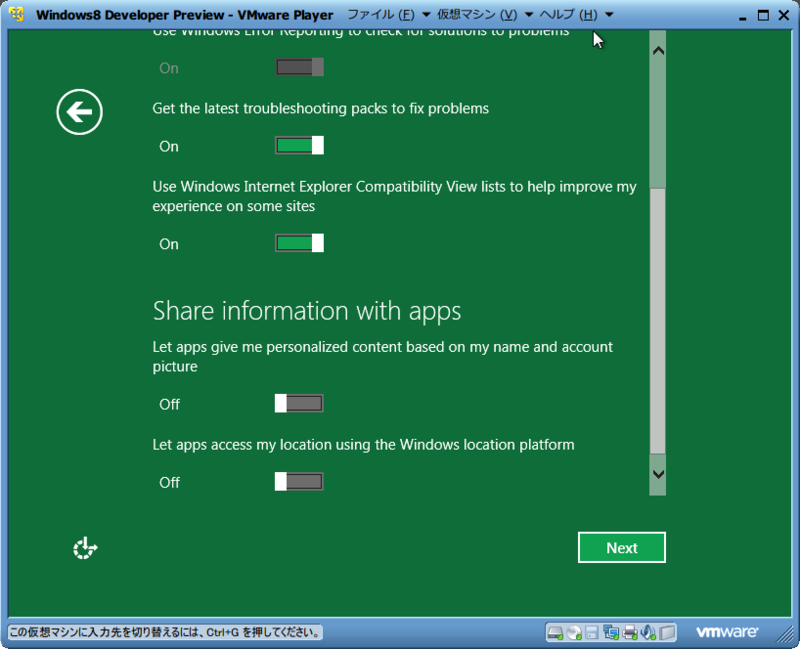
Task: Click the floppy drive status icon
Action: (x=592, y=633)
